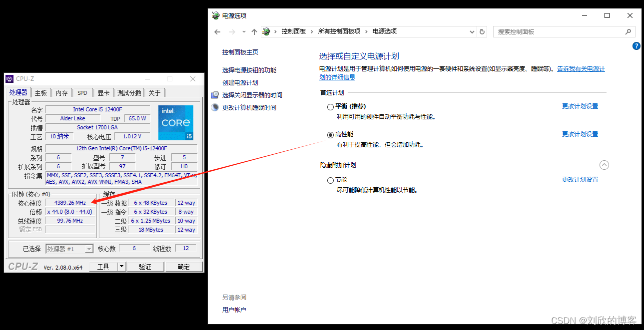Click the Forward arrow in Power Options
The width and height of the screenshot is (644, 330).
[232, 31]
